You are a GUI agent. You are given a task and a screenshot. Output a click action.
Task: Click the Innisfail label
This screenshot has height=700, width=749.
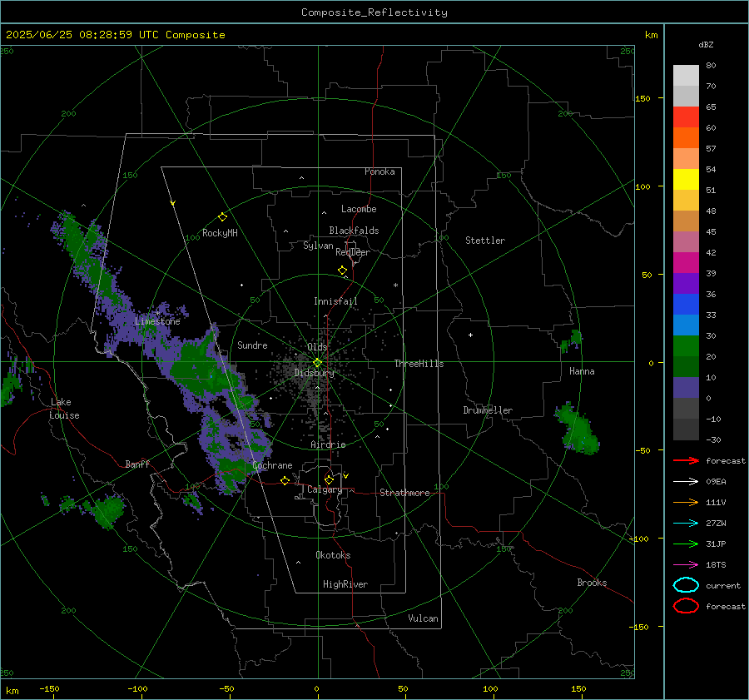335,301
